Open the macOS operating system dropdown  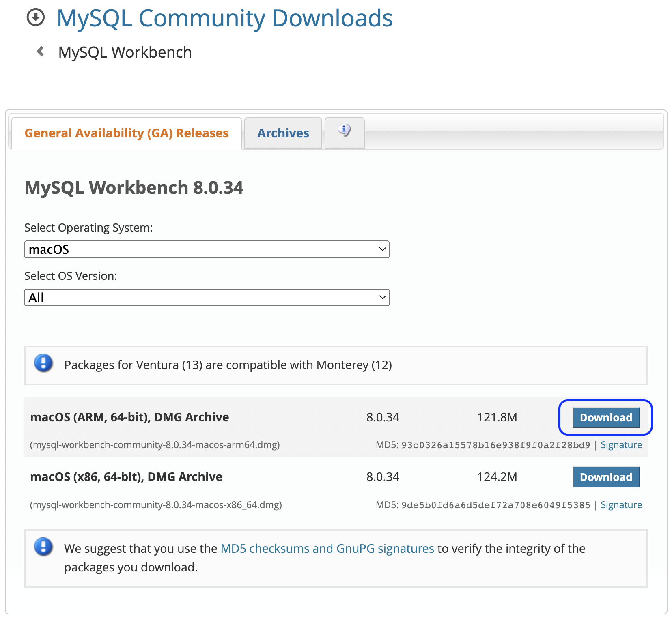207,249
